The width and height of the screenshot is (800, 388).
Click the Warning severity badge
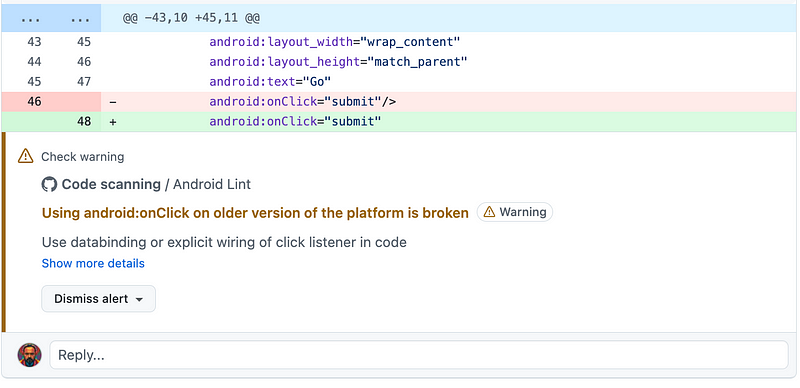pos(515,212)
